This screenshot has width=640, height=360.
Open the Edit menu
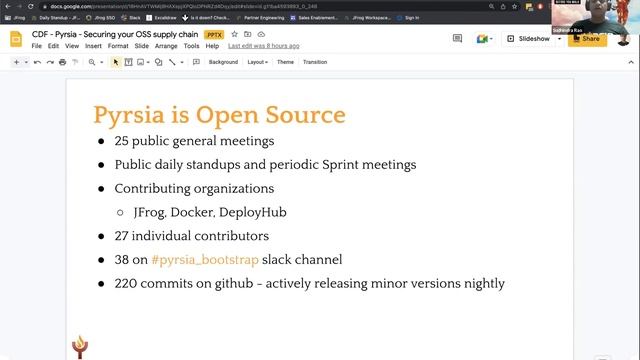53,46
